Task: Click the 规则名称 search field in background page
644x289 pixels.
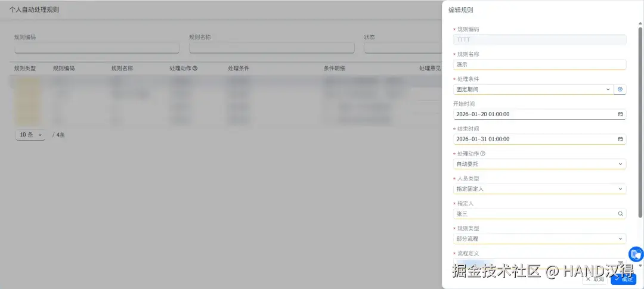Action: click(271, 48)
